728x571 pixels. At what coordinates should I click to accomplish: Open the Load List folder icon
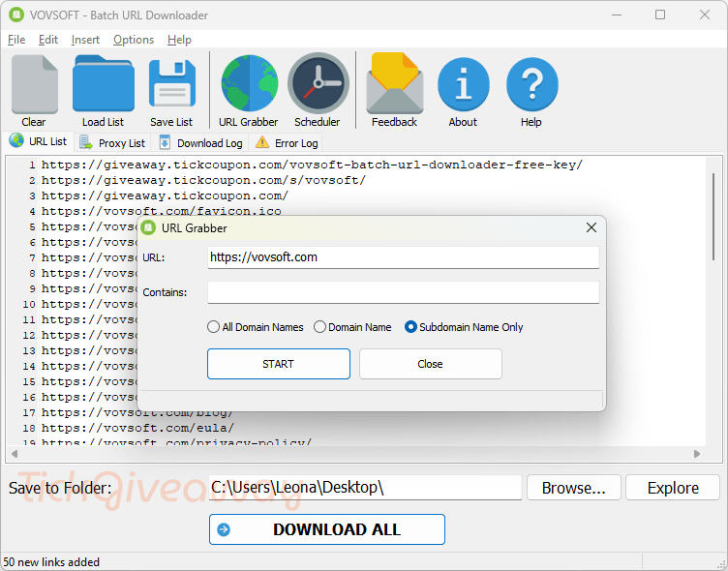tap(103, 83)
